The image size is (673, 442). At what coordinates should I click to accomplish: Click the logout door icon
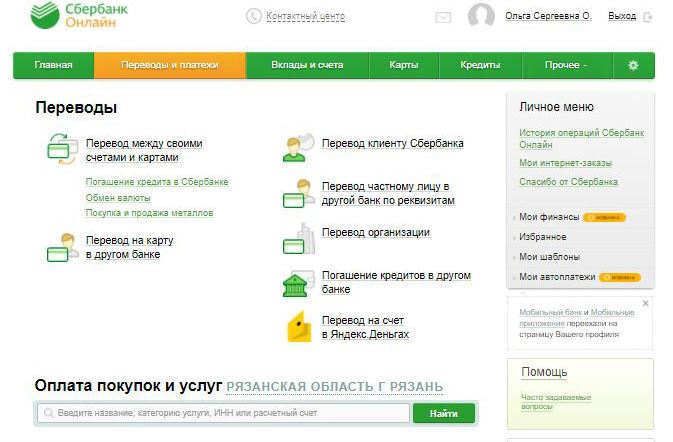[x=648, y=17]
